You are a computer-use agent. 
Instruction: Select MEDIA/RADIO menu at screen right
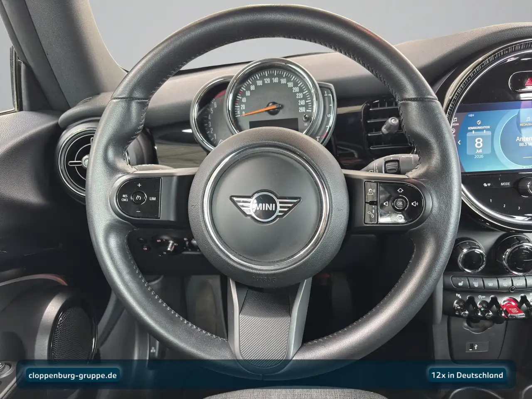pos(526,121)
